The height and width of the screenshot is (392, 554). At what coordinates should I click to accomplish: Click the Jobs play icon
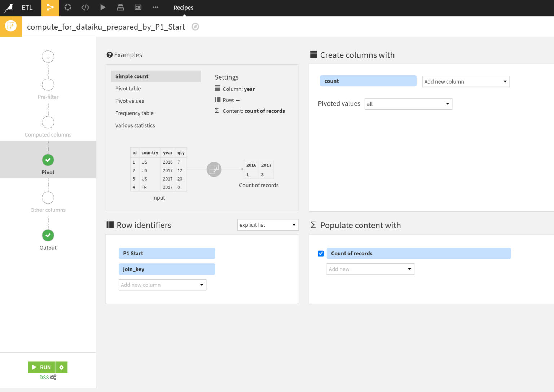pyautogui.click(x=103, y=8)
